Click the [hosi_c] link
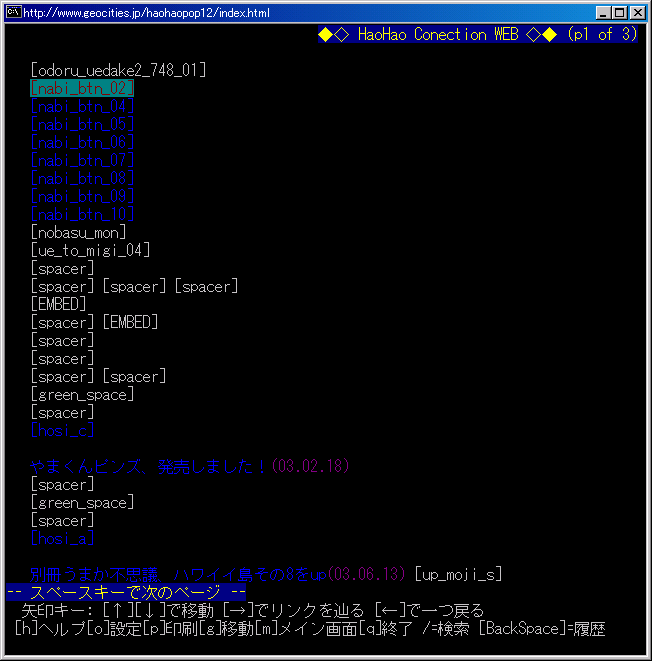Screen dimensions: 652x661 point(62,430)
